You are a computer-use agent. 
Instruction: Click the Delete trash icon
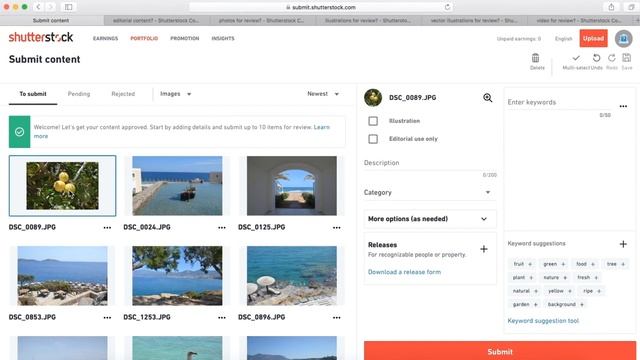point(535,58)
